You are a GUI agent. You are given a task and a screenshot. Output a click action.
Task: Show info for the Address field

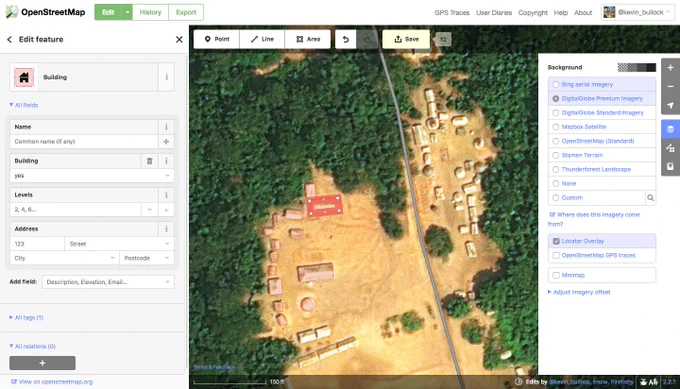(166, 229)
